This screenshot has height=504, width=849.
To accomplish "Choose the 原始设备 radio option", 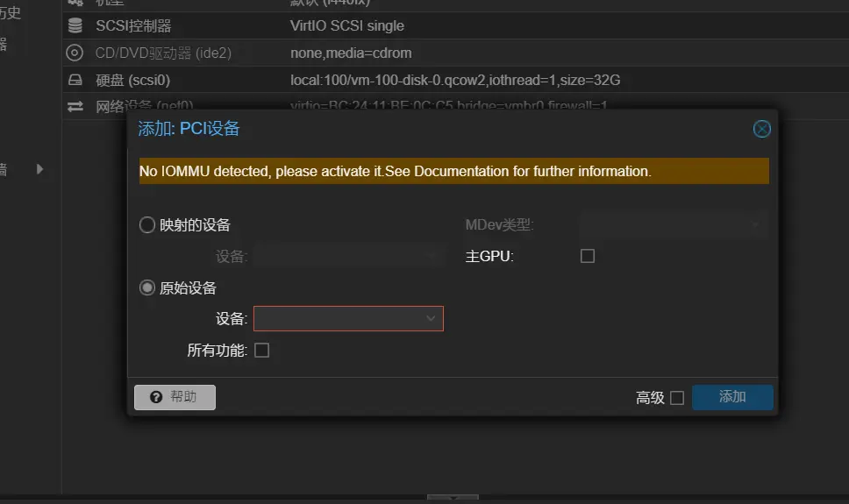I will tap(147, 287).
